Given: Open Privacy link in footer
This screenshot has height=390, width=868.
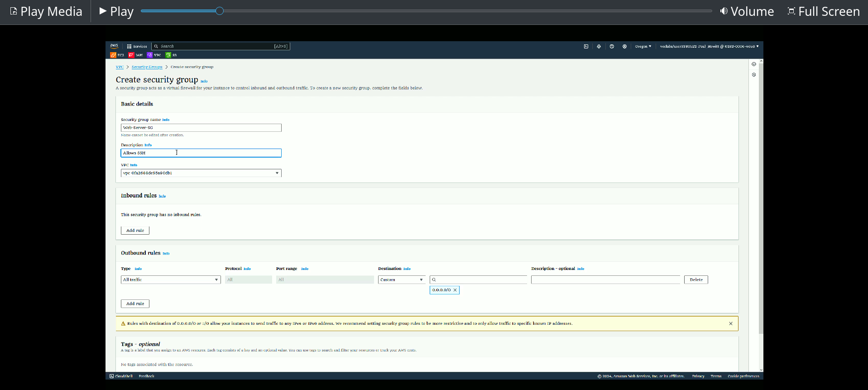Looking at the screenshot, I should (698, 376).
